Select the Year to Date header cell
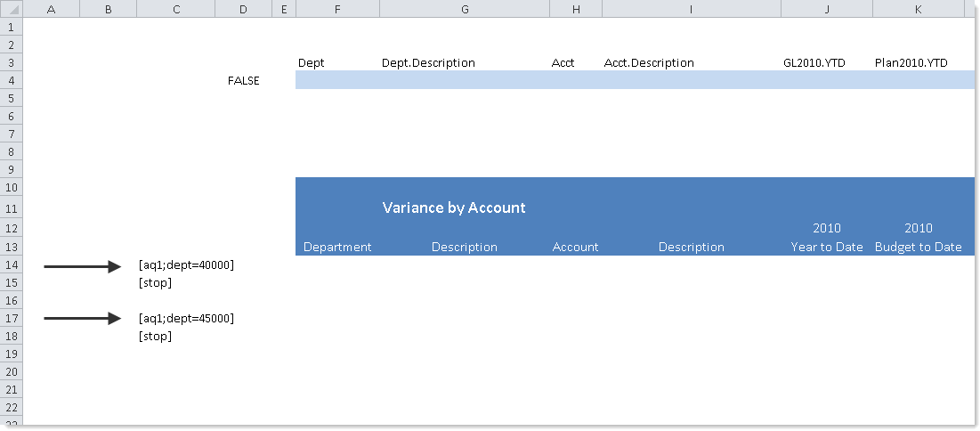Image resolution: width=980 pixels, height=431 pixels. pyautogui.click(x=826, y=248)
